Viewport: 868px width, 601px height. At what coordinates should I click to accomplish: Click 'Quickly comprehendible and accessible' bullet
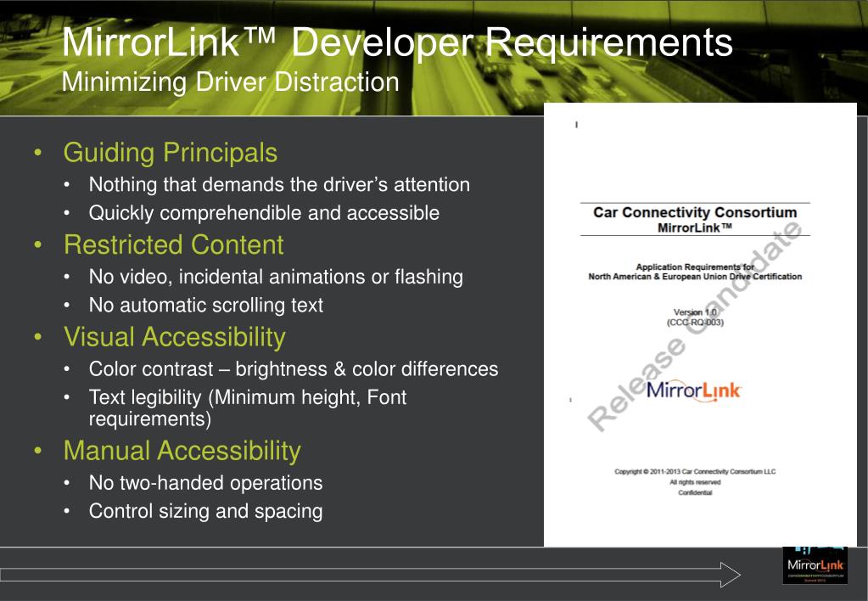pos(264,213)
